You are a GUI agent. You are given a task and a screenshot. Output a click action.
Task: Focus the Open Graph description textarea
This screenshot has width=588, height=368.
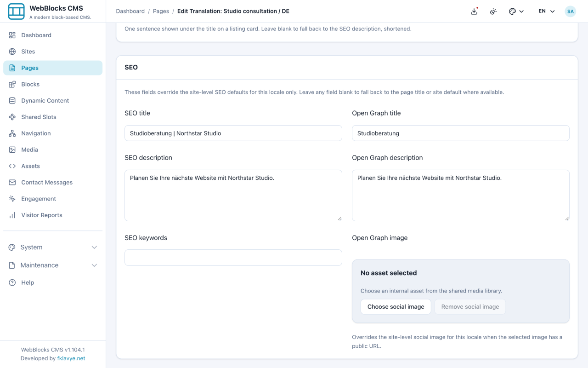point(461,195)
